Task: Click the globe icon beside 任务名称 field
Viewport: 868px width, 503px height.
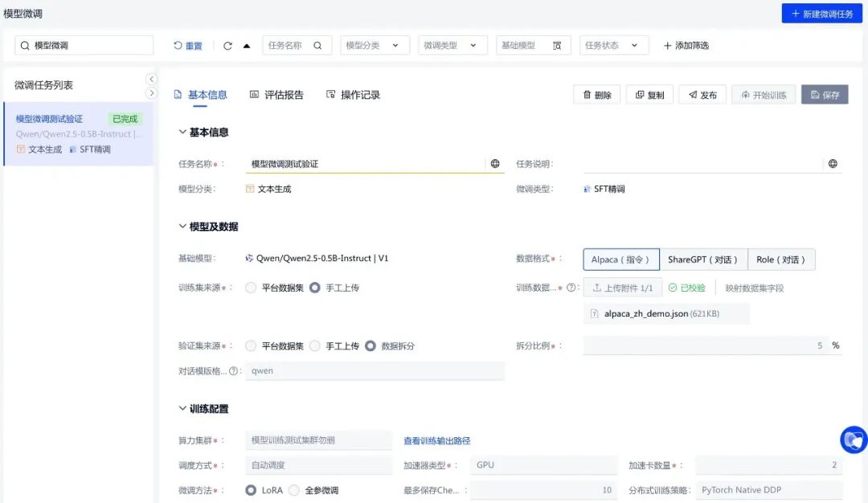Action: click(495, 164)
